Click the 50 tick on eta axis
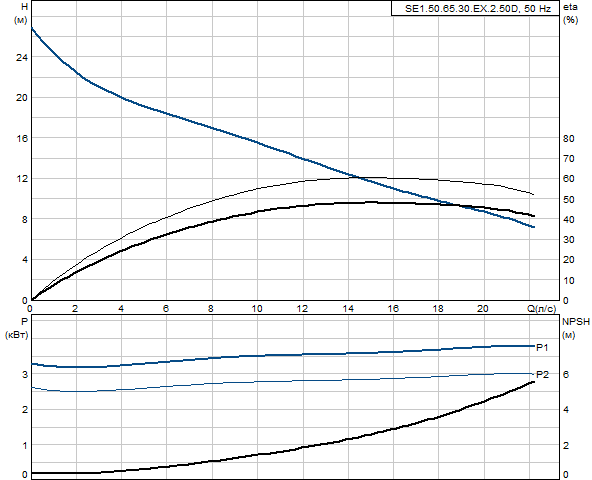Screen dimensions: 592x480 click(x=569, y=199)
